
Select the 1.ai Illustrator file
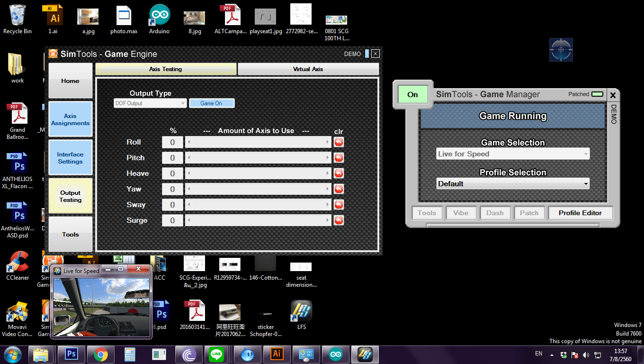pos(53,19)
